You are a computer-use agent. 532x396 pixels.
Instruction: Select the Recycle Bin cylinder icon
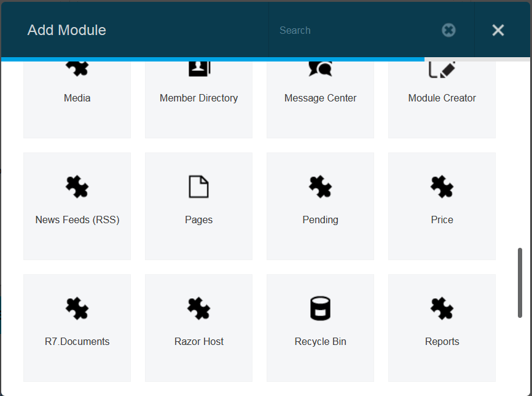point(320,309)
